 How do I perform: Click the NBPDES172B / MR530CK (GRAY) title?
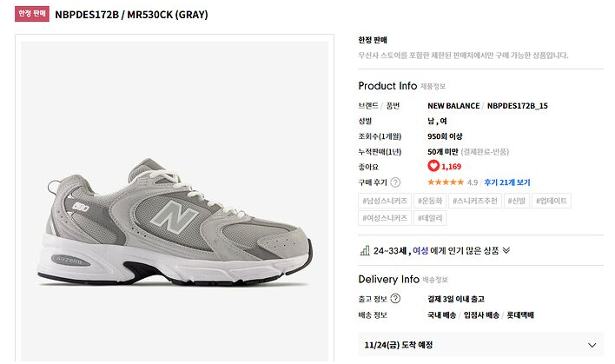[131, 15]
